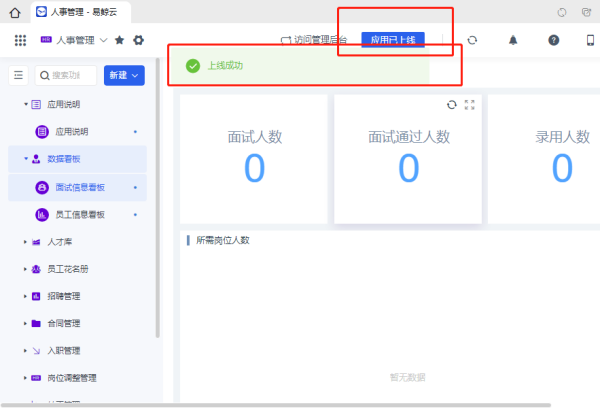This screenshot has height=408, width=600.
Task: Select the 人事管理 - 易鲸云 browser tab
Action: click(x=80, y=12)
